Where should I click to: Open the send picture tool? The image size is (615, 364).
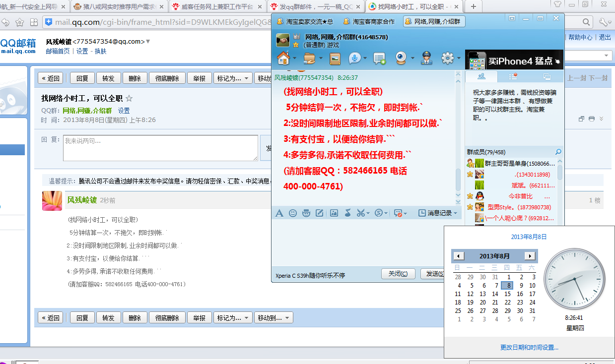[x=334, y=213]
